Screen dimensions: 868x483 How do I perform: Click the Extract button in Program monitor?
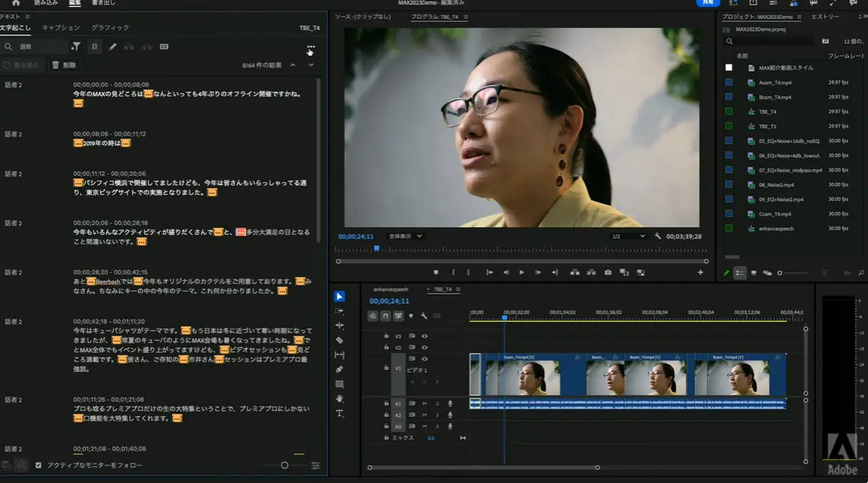(591, 272)
